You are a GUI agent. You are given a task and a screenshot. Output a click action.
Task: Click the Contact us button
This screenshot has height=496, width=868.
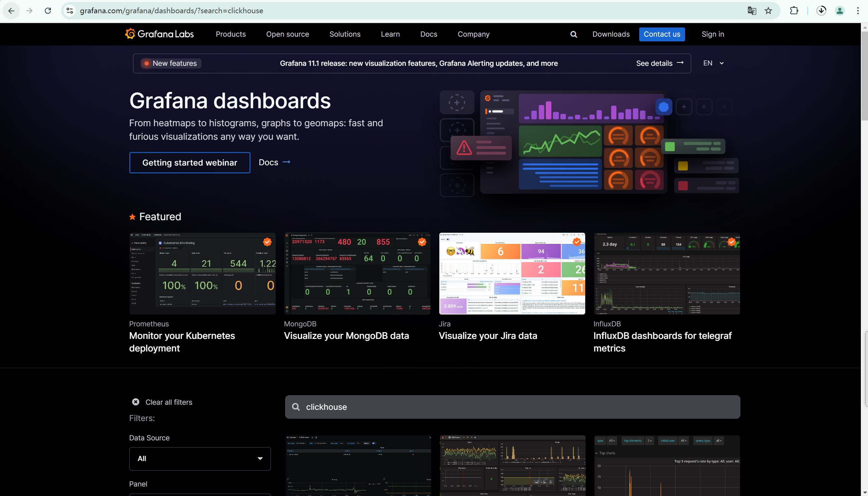point(662,34)
